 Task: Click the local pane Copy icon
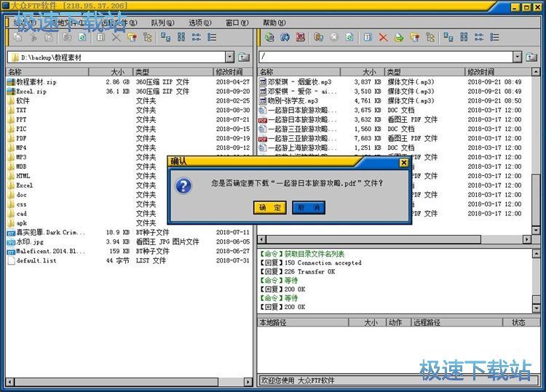point(17,37)
